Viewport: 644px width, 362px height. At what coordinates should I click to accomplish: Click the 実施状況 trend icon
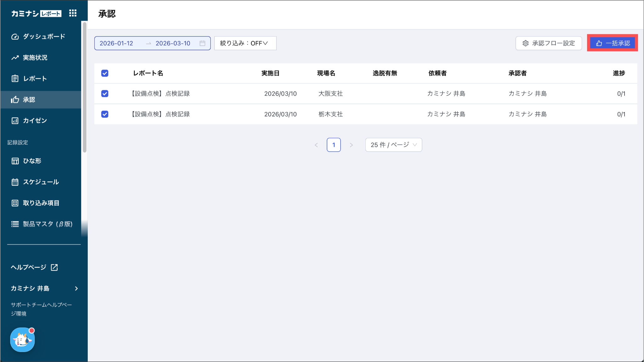tap(15, 58)
